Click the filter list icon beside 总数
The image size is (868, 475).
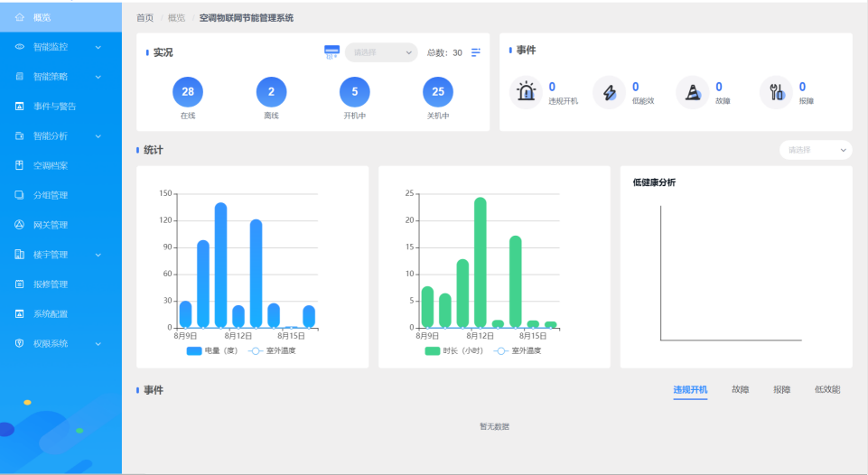[476, 52]
